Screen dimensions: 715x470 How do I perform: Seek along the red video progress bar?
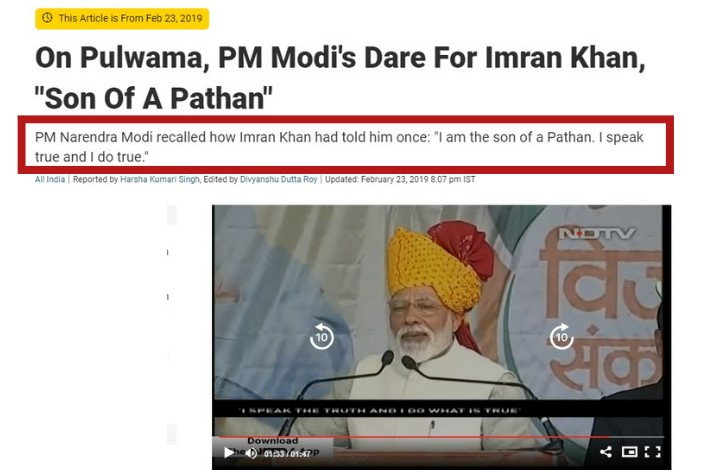tap(438, 437)
